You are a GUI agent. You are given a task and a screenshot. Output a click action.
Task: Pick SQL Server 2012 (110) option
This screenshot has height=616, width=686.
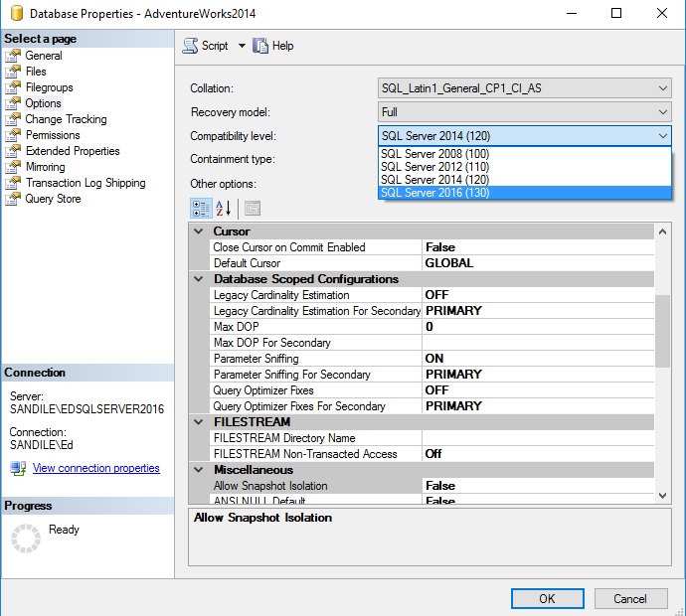point(434,167)
